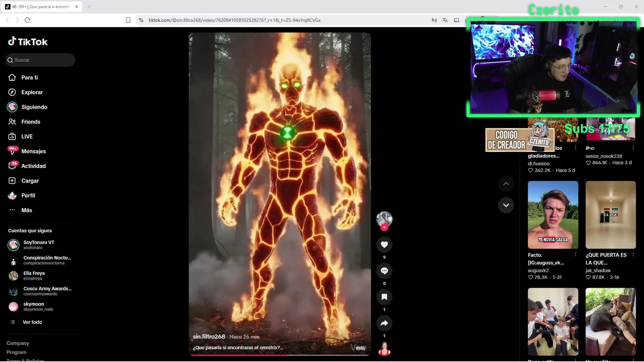Open SoyTonaru VT followed account

point(39,245)
